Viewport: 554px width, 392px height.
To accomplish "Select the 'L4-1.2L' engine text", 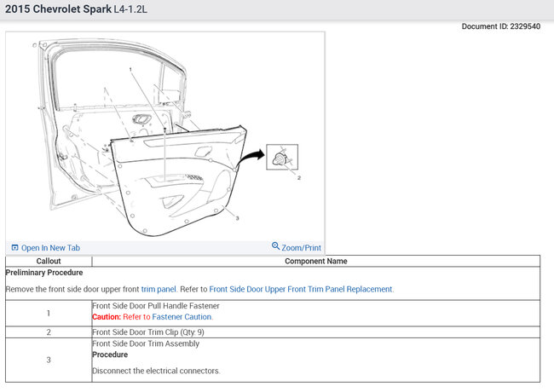I will point(130,9).
